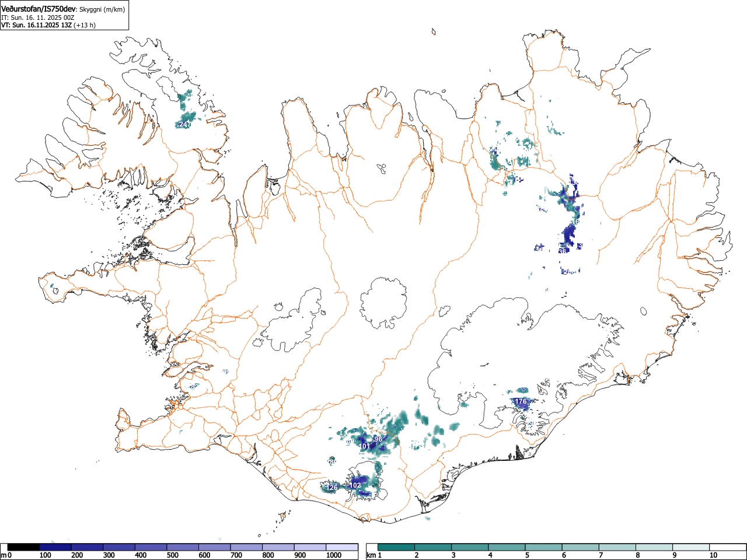Click the black 0–100 m legend swatch
This screenshot has width=747, height=560.
pyautogui.click(x=23, y=547)
